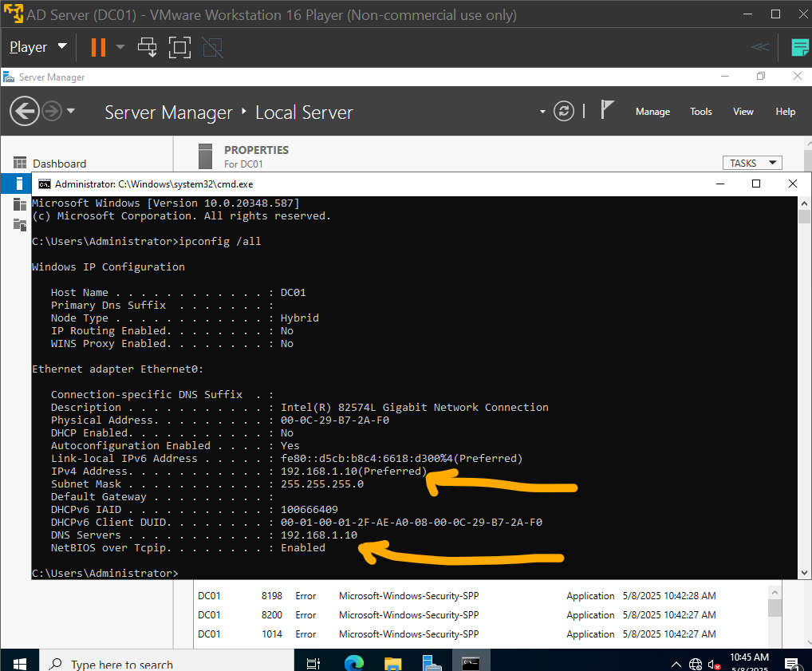This screenshot has height=671, width=812.
Task: Click the cmd window scroll up arrow
Action: click(804, 203)
